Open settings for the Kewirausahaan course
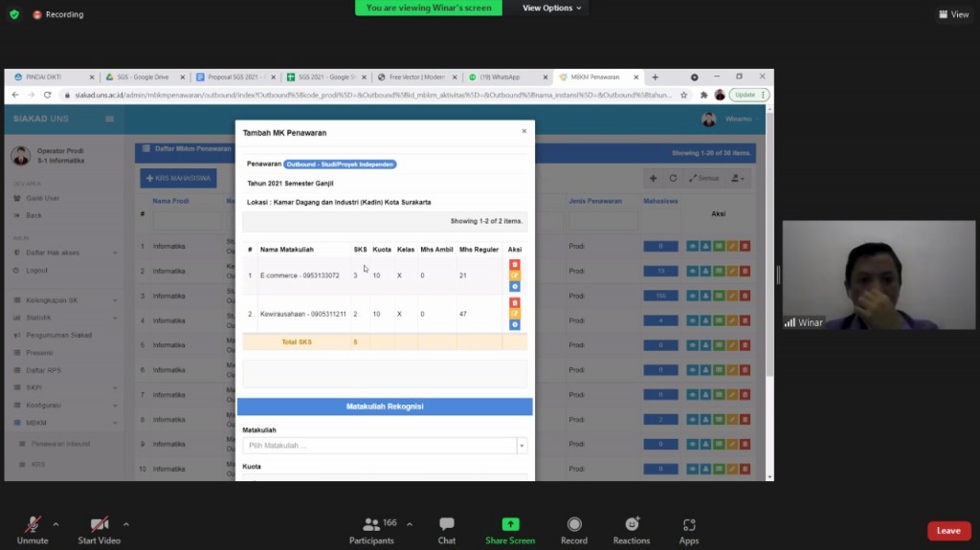Viewport: 980px width, 550px height. coord(515,324)
